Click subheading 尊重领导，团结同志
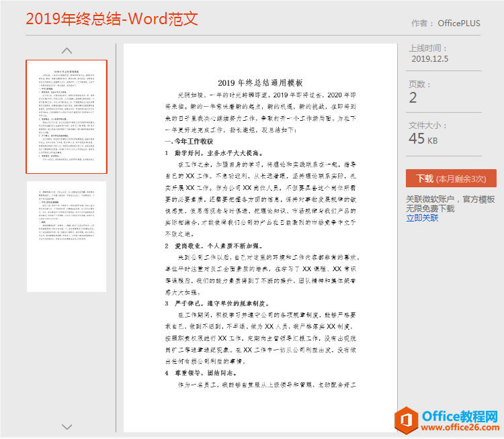 [206, 373]
